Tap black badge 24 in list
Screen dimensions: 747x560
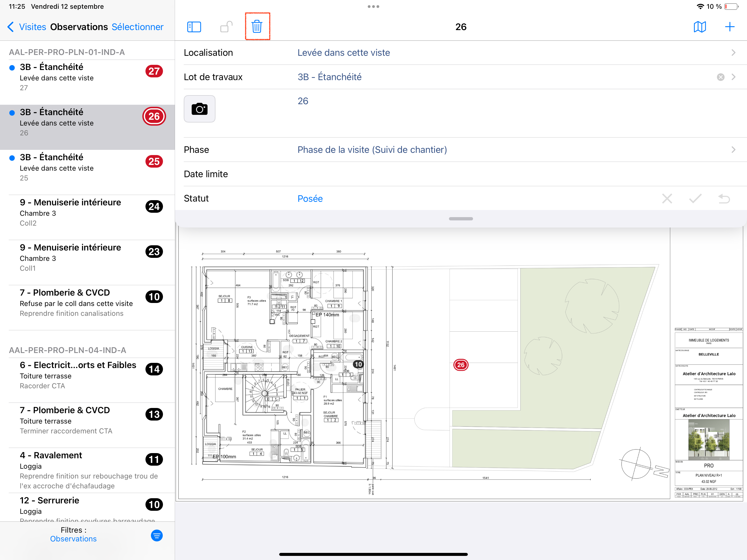[154, 206]
